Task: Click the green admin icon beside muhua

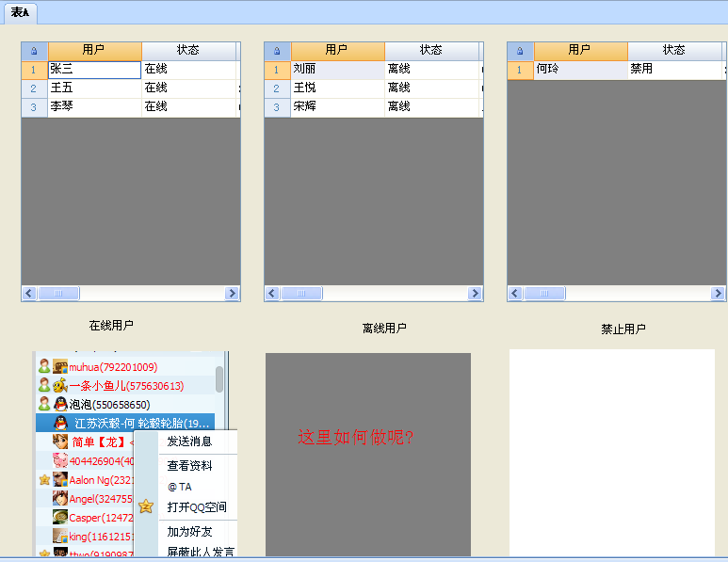Action: pyautogui.click(x=44, y=367)
